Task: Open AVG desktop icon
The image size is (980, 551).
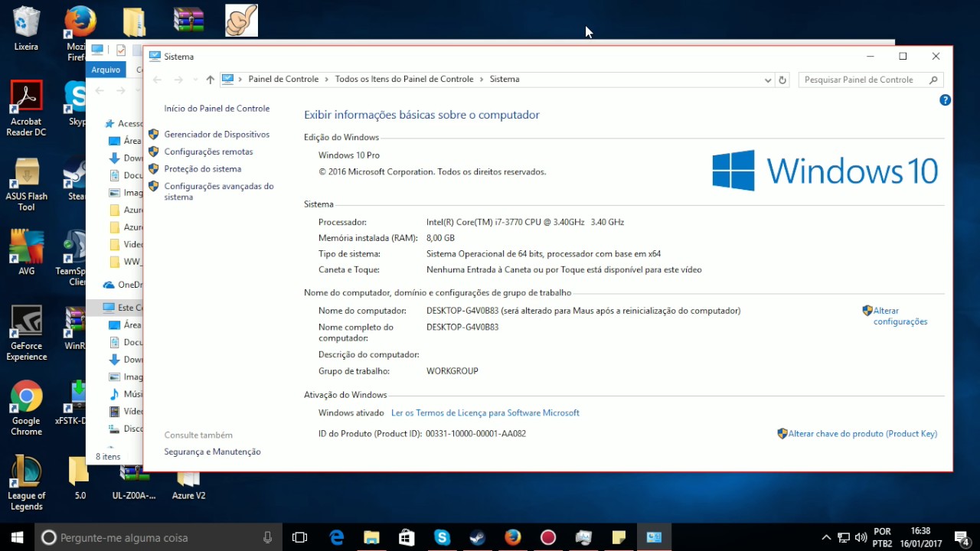Action: tap(26, 253)
